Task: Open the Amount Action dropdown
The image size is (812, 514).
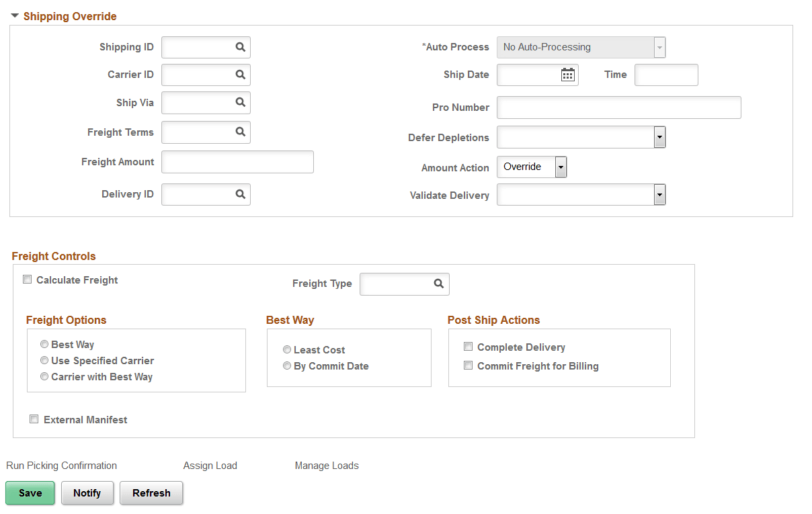Action: pos(561,167)
